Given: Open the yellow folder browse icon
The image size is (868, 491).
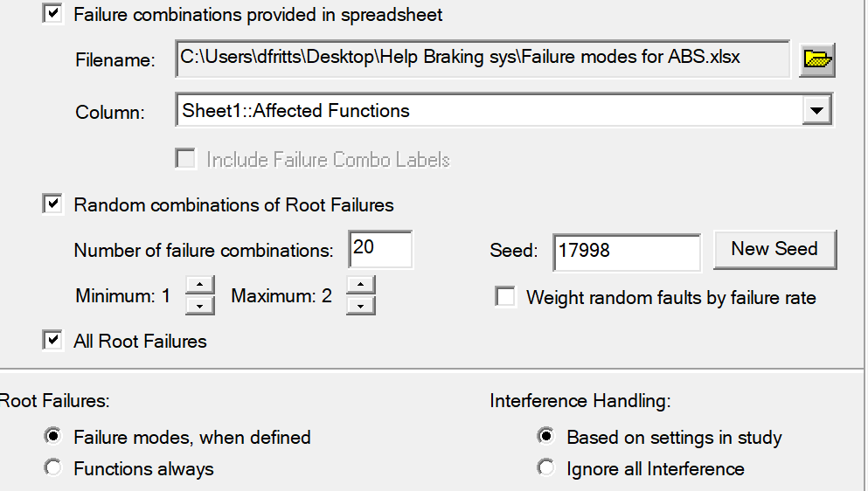Looking at the screenshot, I should point(817,59).
